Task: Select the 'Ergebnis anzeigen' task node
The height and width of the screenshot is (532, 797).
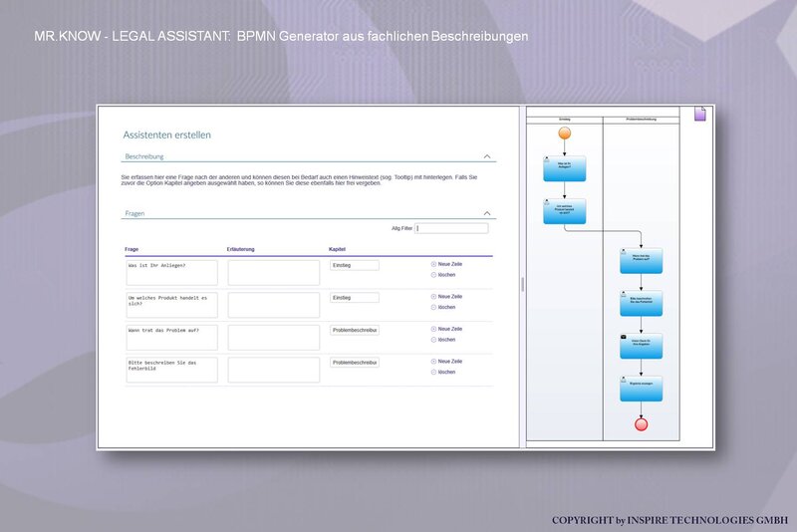Action: (x=641, y=389)
